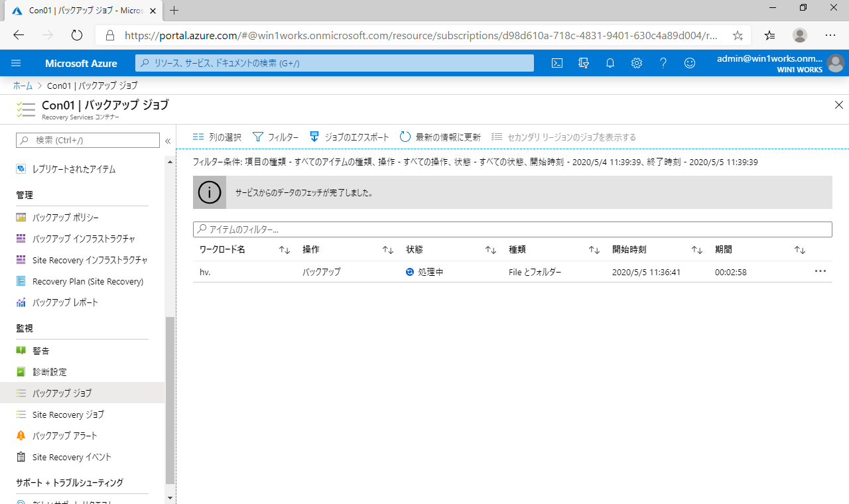Click the 2020/5/5 11:36:41 start time
849x504 pixels.
[x=646, y=272]
